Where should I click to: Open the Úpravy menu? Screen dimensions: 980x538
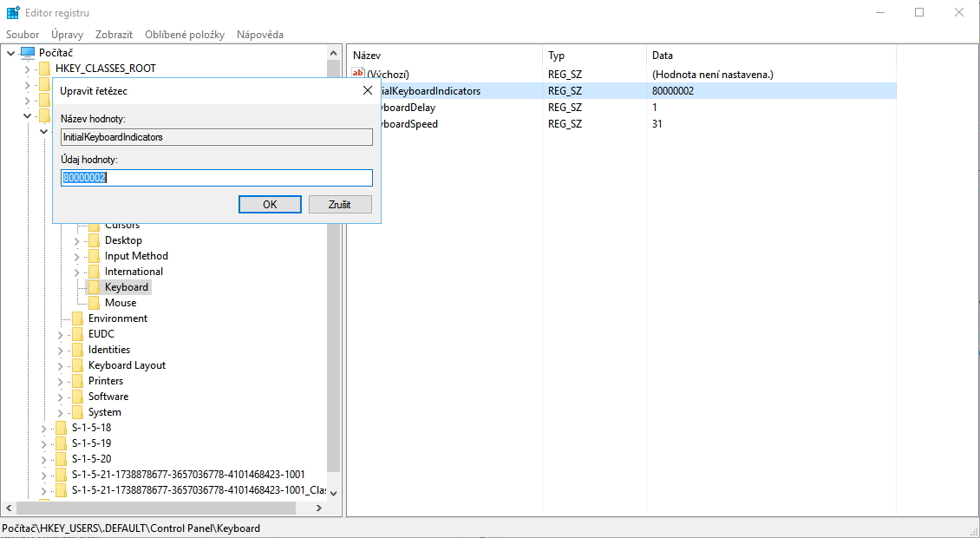pos(68,35)
